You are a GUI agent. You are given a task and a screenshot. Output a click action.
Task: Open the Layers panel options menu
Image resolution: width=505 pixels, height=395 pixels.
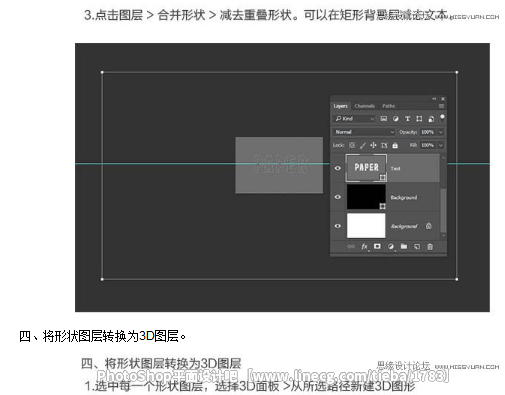click(x=441, y=106)
